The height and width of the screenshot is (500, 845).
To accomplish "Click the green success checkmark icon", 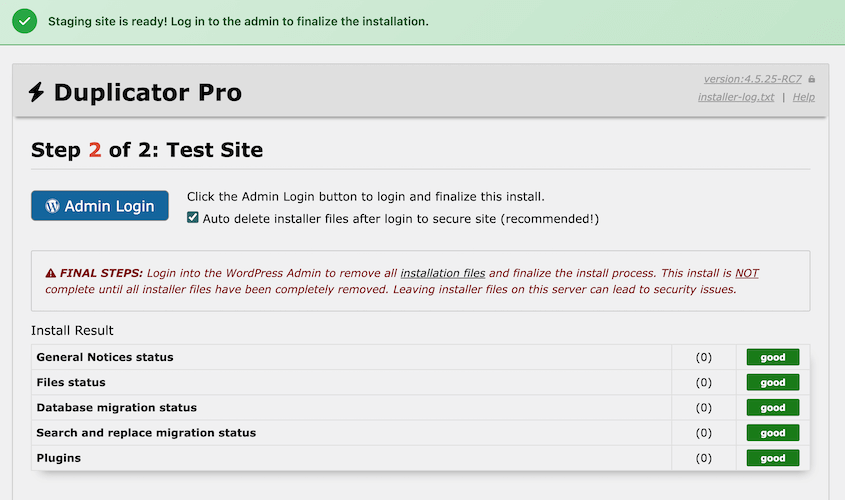I will click(x=25, y=21).
